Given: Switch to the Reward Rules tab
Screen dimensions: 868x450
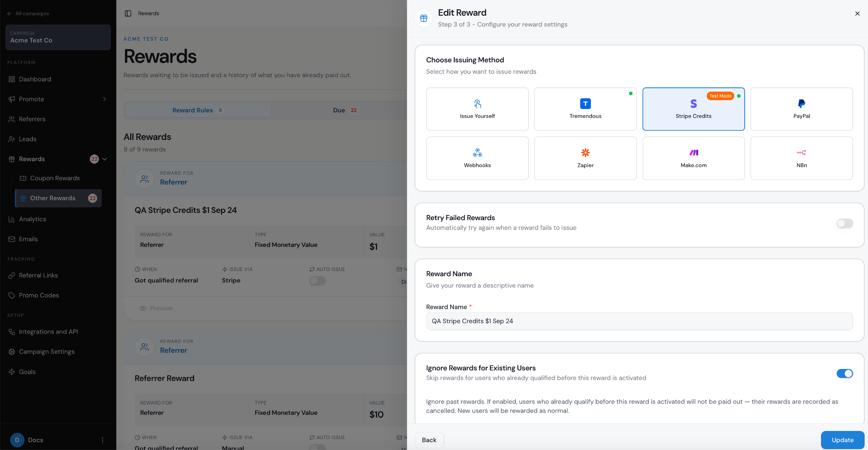Looking at the screenshot, I should click(198, 110).
